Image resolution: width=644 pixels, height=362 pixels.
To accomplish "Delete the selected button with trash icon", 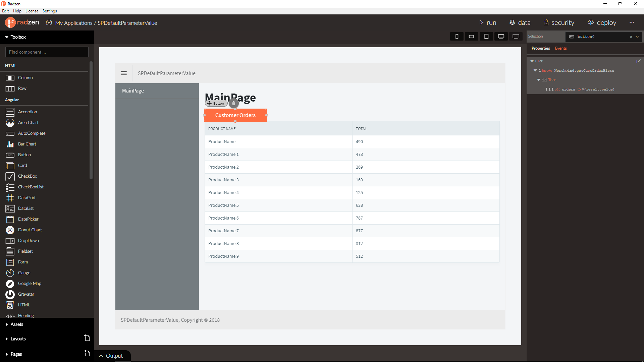I will [x=234, y=103].
